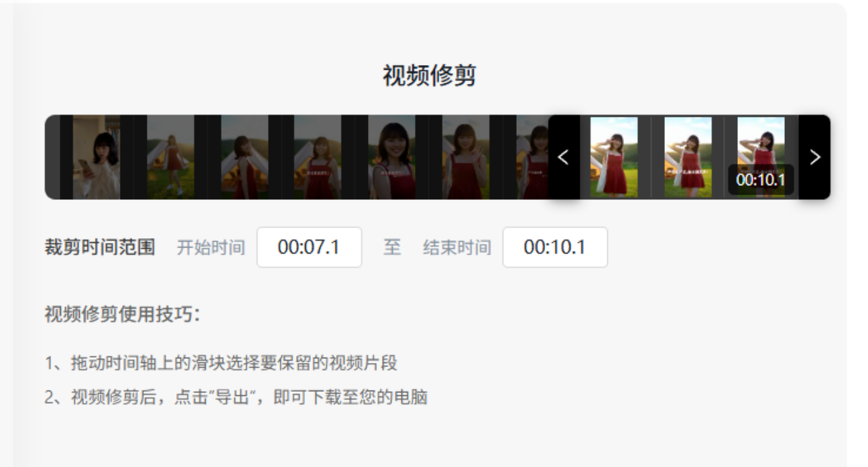Select the 结束时间 field showing 00:10.1
868x467 pixels.
tap(555, 247)
